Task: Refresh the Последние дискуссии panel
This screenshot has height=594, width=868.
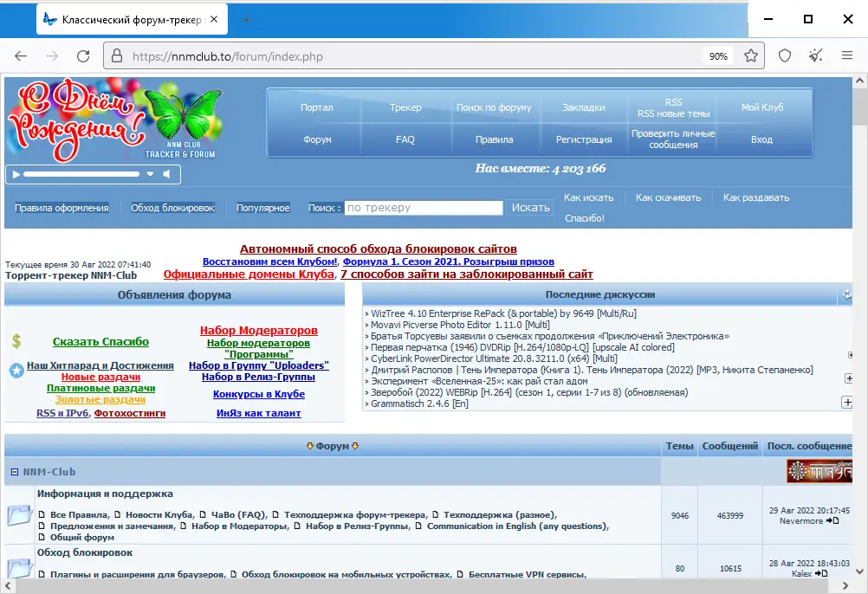Action: pyautogui.click(x=846, y=294)
